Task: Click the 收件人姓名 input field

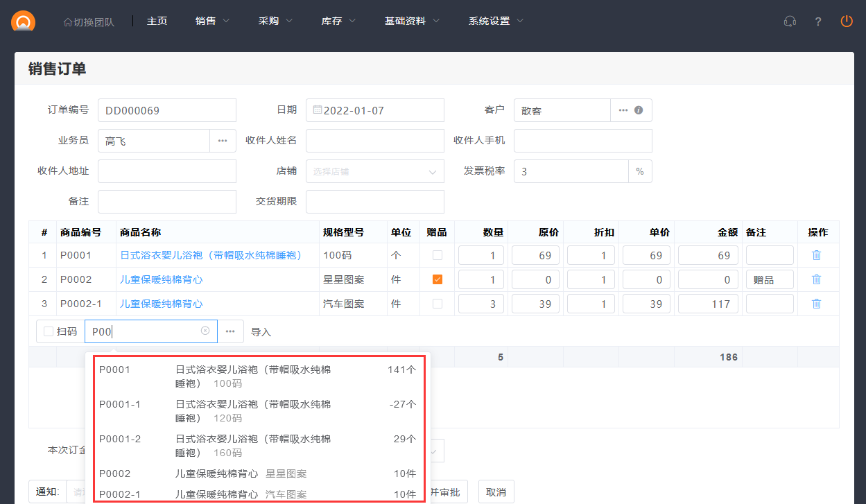Action: pyautogui.click(x=374, y=141)
